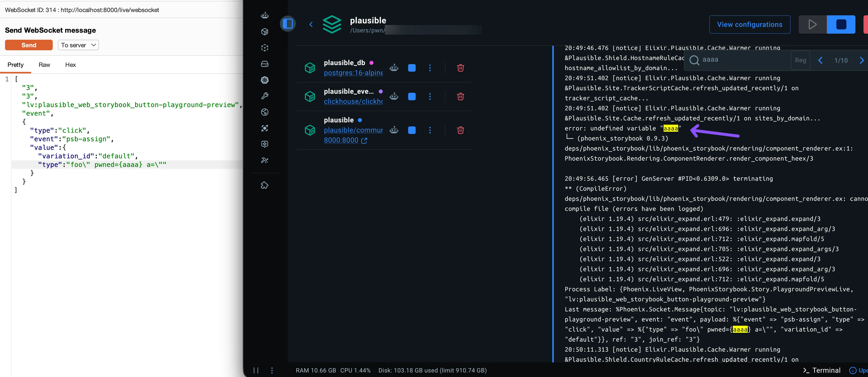Open the Terminal panel at bottom
Viewport: 868px width, 377px height.
tap(822, 370)
